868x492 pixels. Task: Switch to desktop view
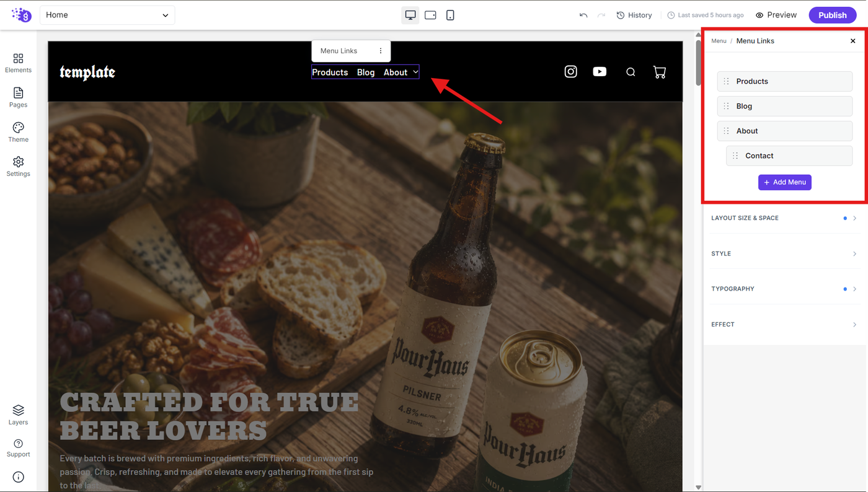pos(410,15)
